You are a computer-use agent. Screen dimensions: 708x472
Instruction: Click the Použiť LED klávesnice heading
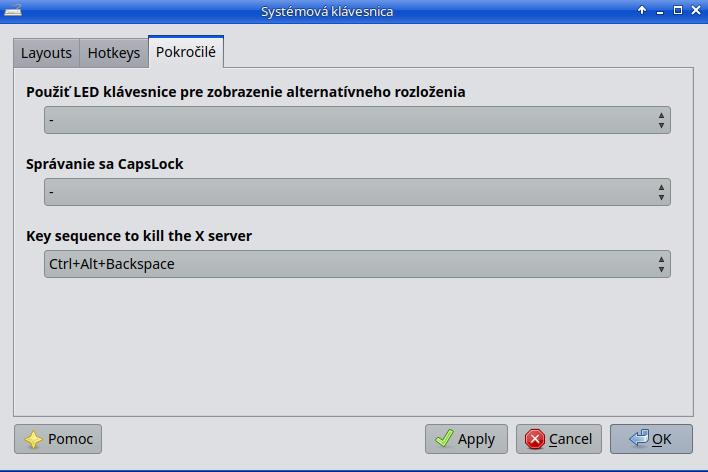click(x=245, y=92)
